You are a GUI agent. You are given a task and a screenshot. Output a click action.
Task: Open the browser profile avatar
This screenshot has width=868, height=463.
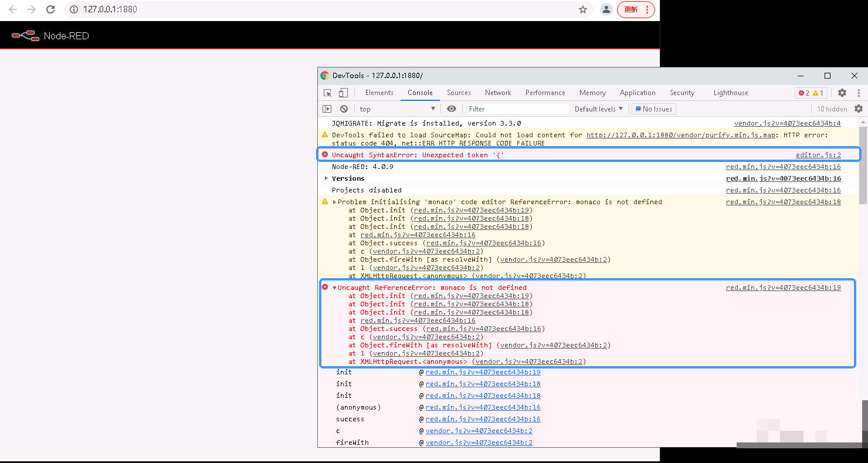606,9
